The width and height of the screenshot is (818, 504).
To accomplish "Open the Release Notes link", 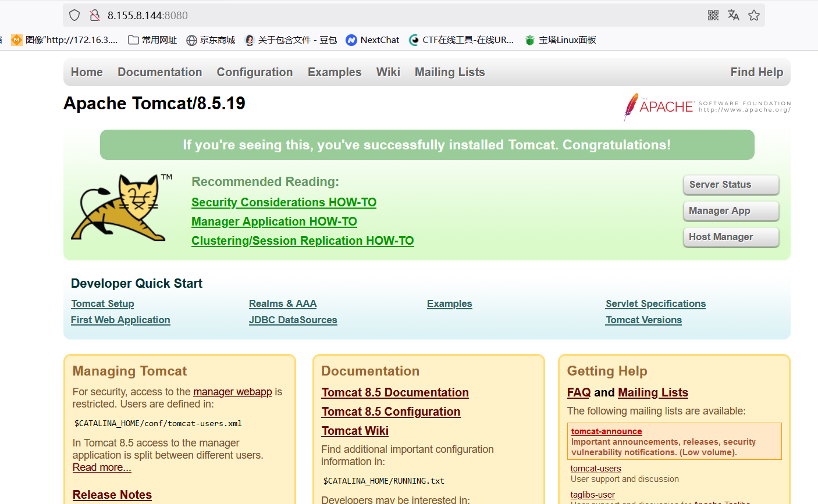I will [x=112, y=495].
